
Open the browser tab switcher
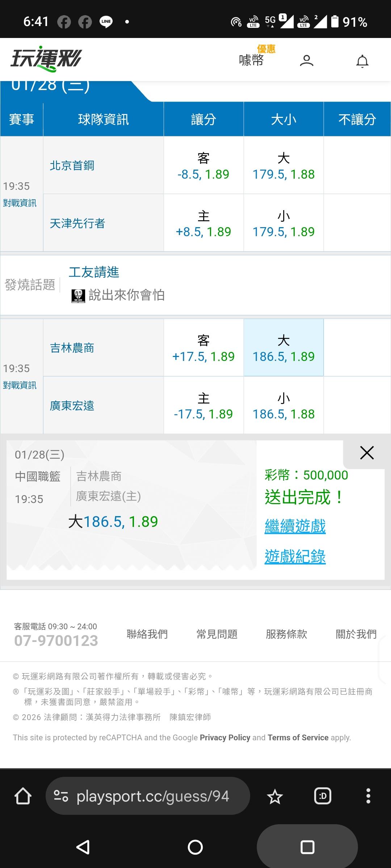click(323, 796)
